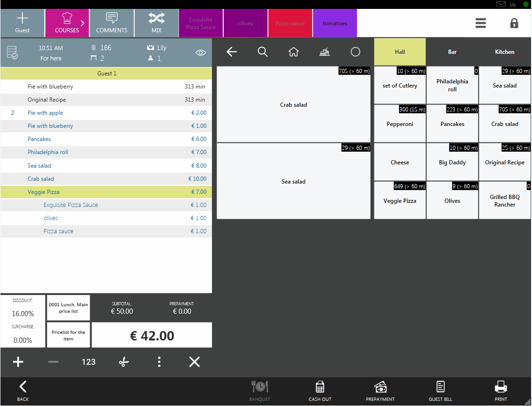Open the 0001 Lunch price list selector
The width and height of the screenshot is (532, 406).
(x=68, y=308)
